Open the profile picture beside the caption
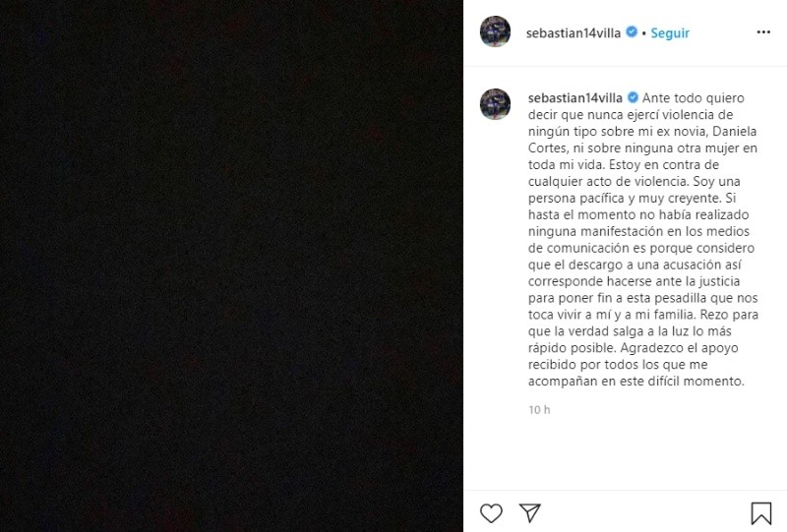This screenshot has height=532, width=787. click(496, 104)
